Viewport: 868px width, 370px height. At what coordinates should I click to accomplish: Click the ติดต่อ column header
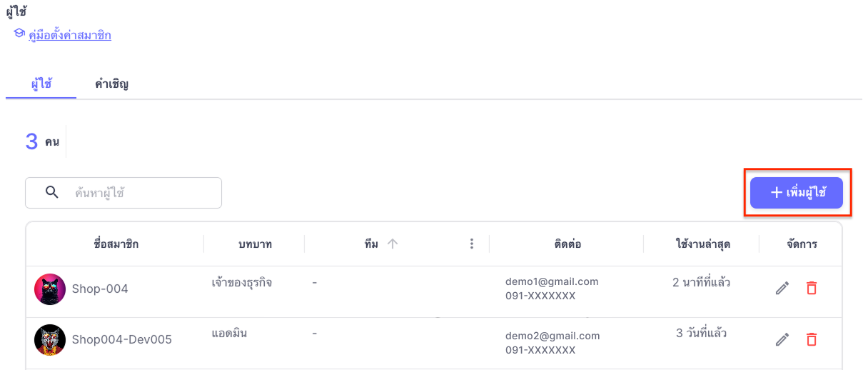(567, 244)
